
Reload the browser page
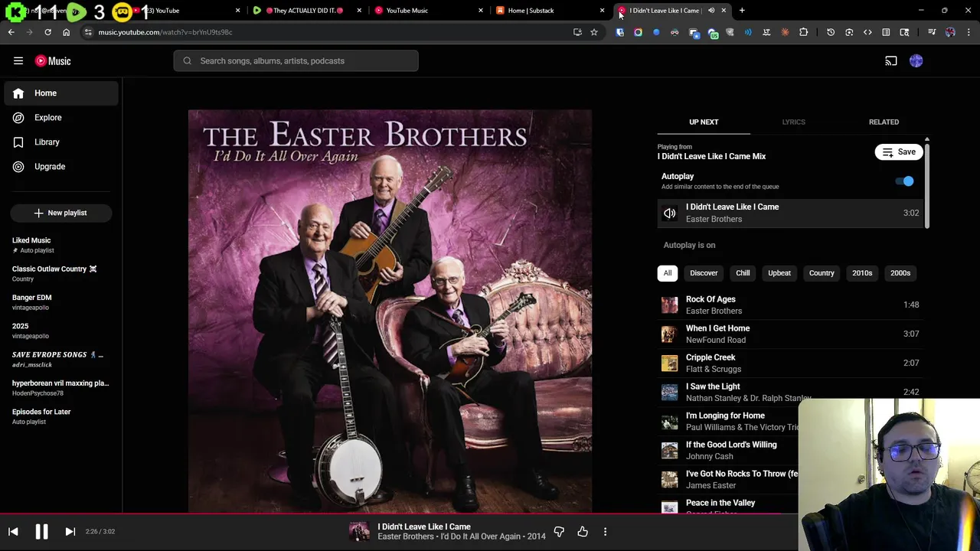47,32
